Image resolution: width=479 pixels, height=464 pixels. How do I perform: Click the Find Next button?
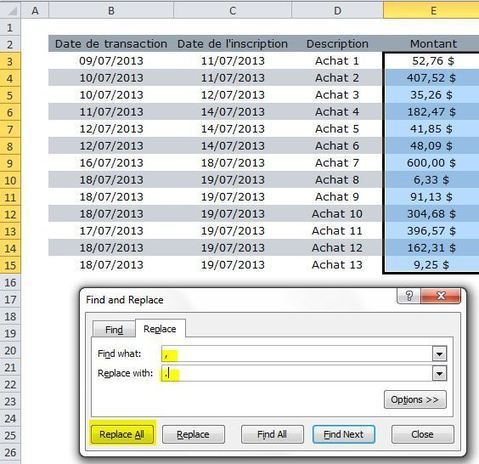pyautogui.click(x=344, y=434)
